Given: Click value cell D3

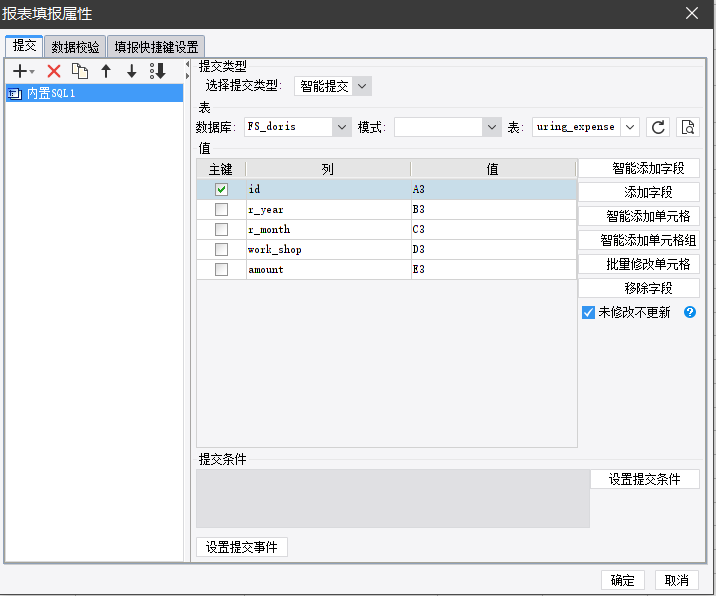Looking at the screenshot, I should pyautogui.click(x=494, y=249).
